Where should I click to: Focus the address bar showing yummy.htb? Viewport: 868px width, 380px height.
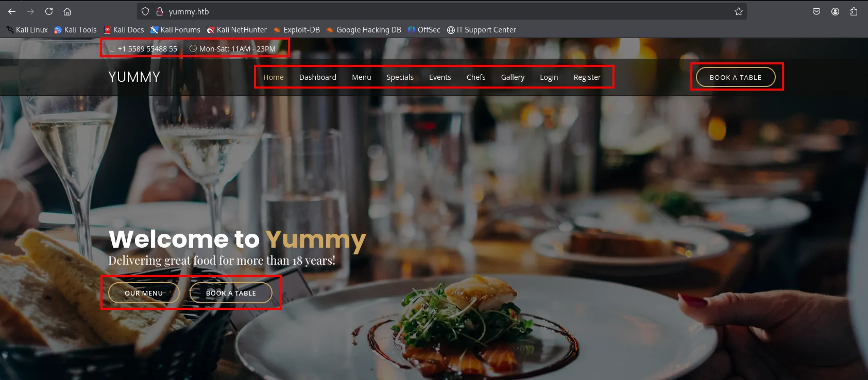click(441, 11)
